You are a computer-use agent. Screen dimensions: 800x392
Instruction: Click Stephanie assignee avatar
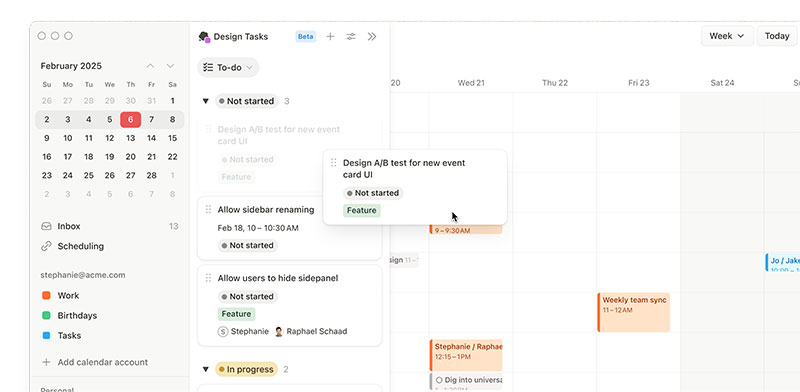[223, 331]
